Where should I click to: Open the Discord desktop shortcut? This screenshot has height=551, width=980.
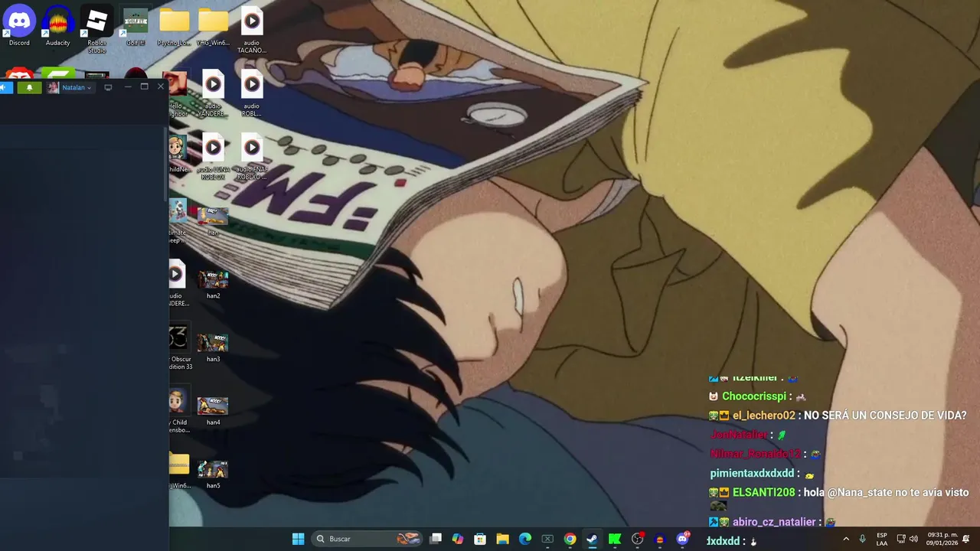pos(19,25)
